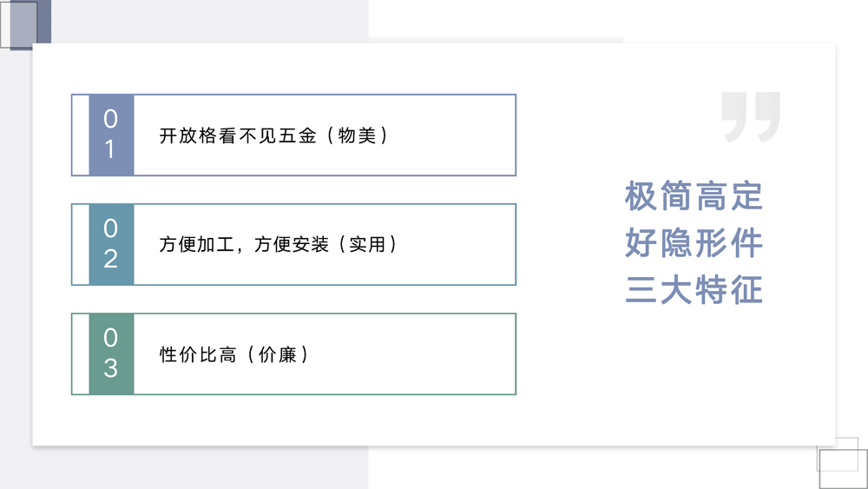Select the heading line 三大特征
Image resolution: width=868 pixels, height=489 pixels.
(x=694, y=289)
